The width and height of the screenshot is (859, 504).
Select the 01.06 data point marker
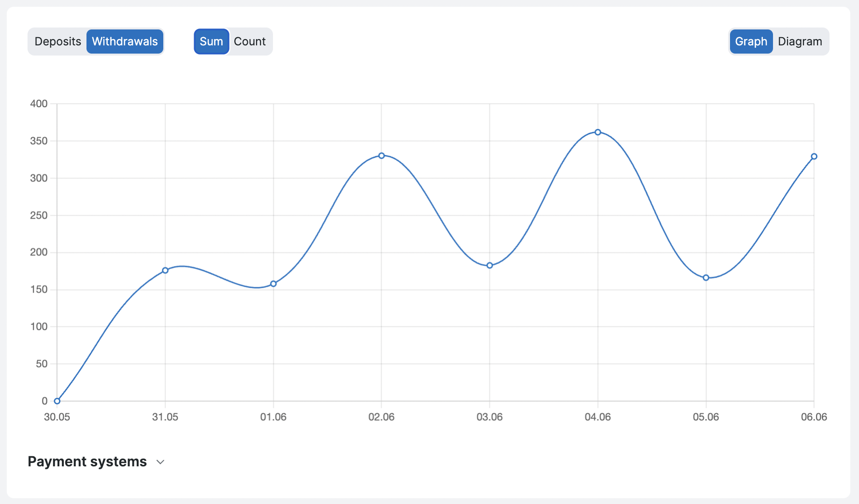273,284
